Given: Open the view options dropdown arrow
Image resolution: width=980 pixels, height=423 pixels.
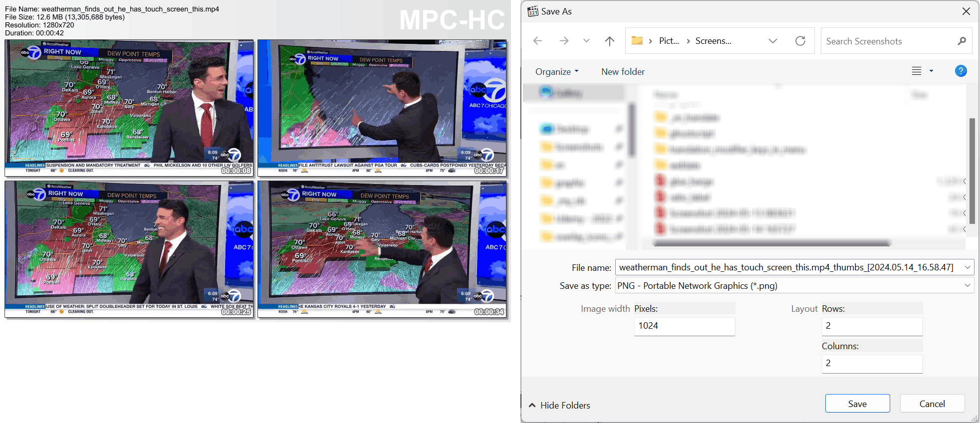Looking at the screenshot, I should coord(931,71).
